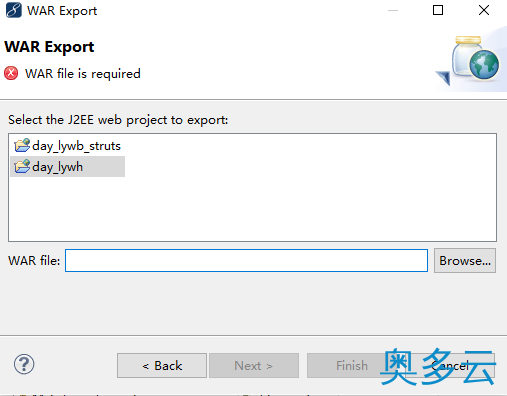Image resolution: width=507 pixels, height=396 pixels.
Task: Close the WAR Export dialog
Action: click(484, 10)
